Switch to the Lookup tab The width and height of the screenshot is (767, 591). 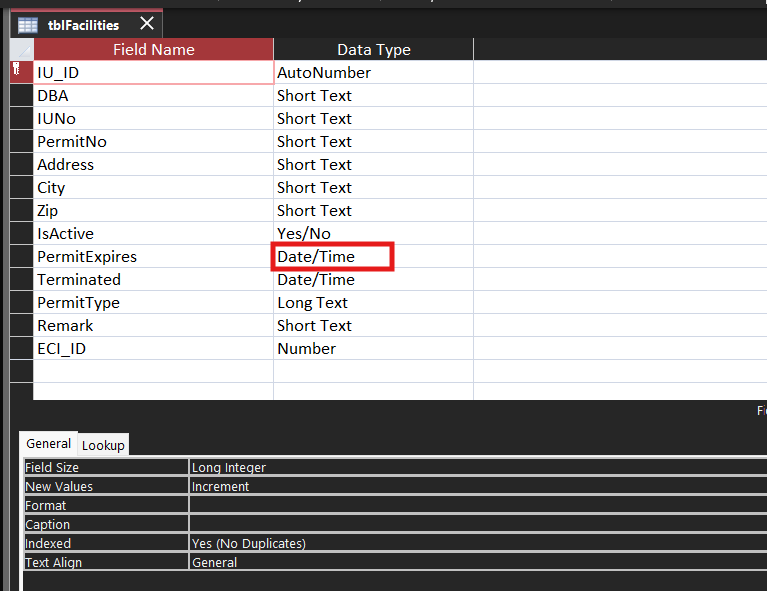(x=103, y=445)
